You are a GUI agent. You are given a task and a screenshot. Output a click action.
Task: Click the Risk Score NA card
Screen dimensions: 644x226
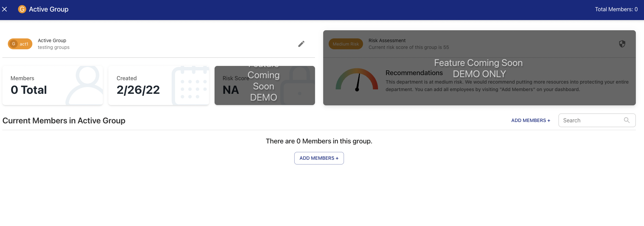[265, 85]
